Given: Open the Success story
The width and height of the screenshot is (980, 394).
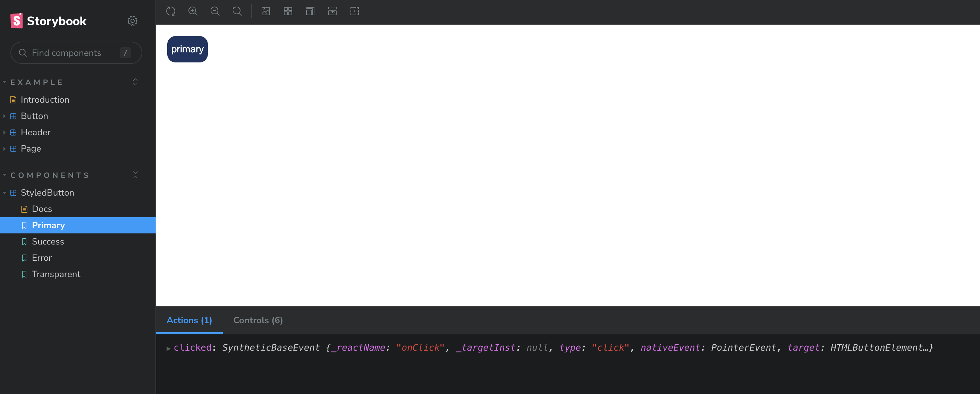Looking at the screenshot, I should [x=48, y=241].
